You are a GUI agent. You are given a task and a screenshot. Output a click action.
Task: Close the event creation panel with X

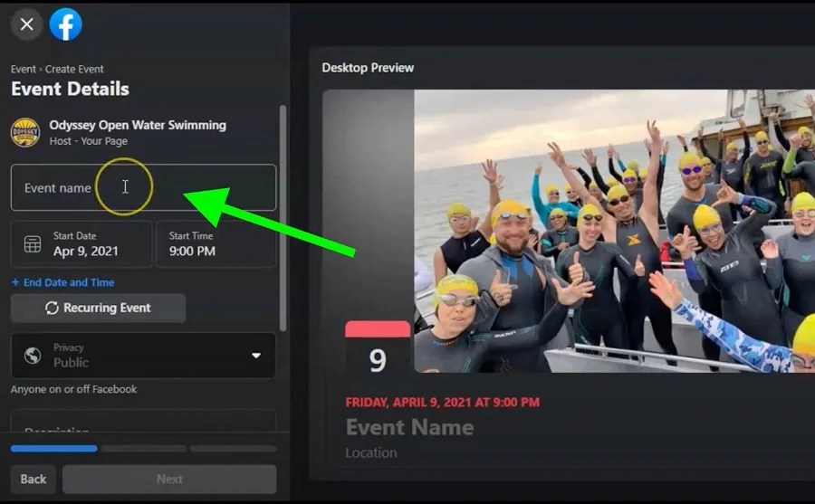[27, 24]
